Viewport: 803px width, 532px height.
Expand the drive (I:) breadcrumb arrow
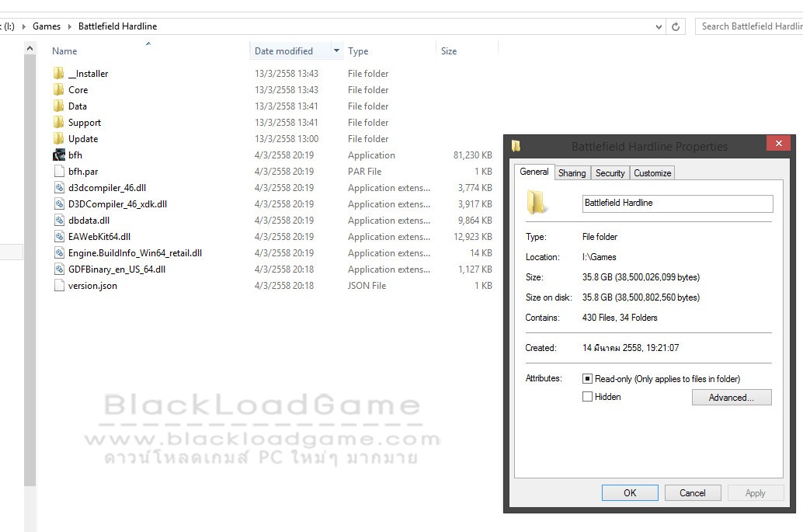tap(23, 26)
